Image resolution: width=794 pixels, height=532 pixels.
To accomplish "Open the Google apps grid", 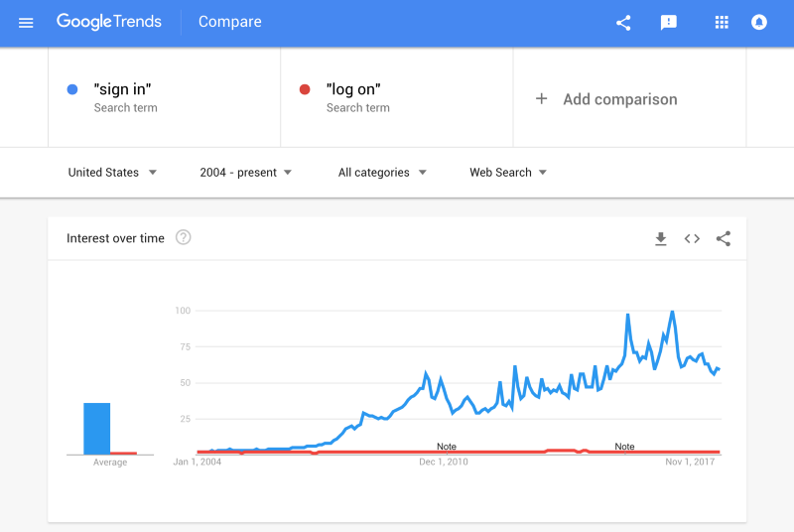I will click(722, 22).
